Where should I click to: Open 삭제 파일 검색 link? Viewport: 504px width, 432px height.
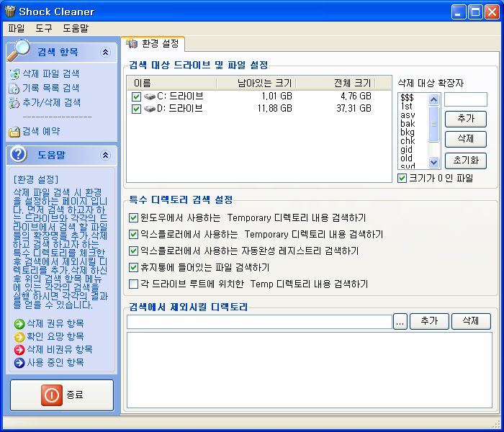[x=51, y=74]
